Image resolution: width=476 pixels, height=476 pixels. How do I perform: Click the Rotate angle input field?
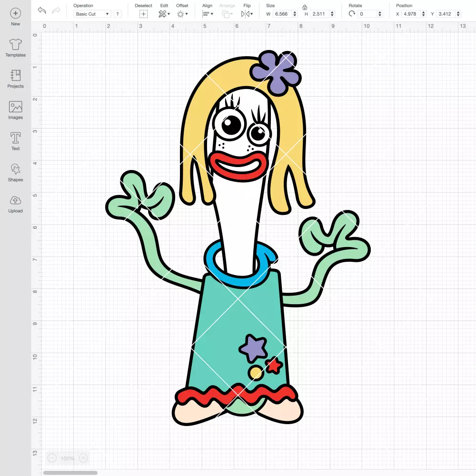point(367,14)
